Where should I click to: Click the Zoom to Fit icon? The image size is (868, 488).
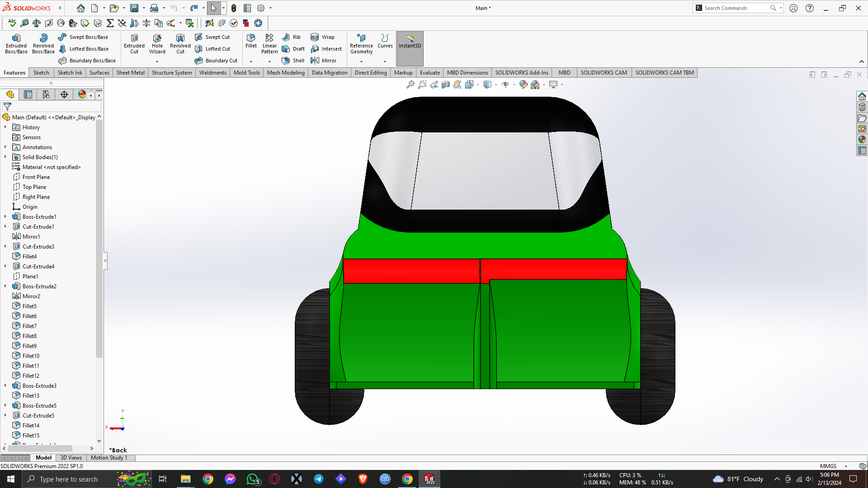click(x=410, y=84)
